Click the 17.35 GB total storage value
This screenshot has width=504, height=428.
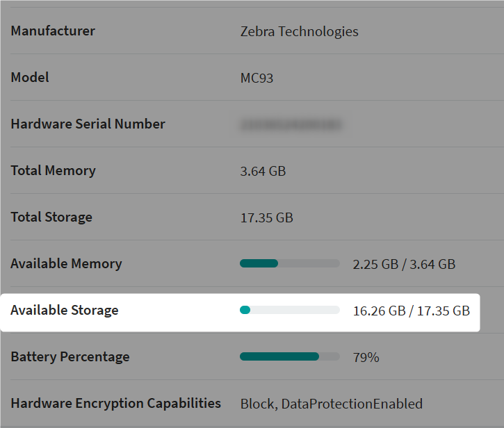(x=266, y=217)
